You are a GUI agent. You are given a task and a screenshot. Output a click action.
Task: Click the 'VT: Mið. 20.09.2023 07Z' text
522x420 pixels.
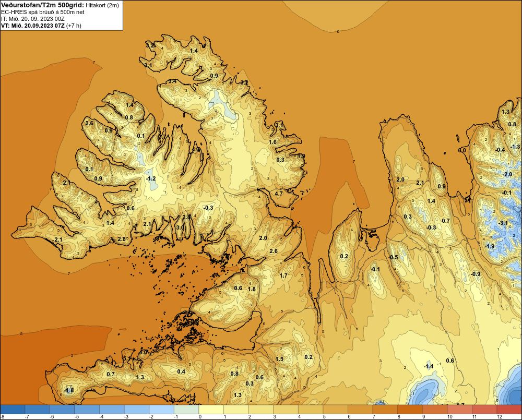click(32, 25)
